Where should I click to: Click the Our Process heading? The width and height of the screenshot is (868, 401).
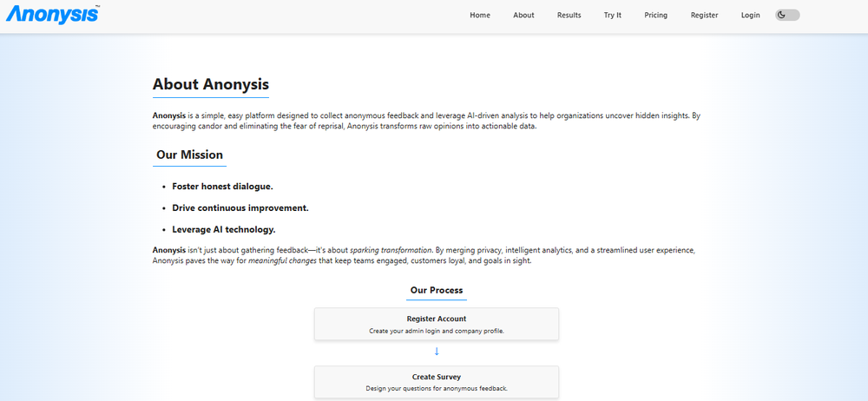tap(437, 290)
